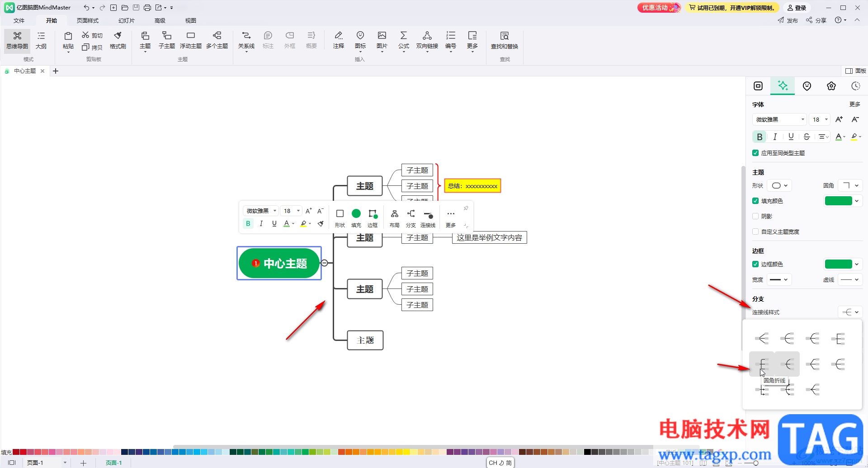Click the Share (分享) button
Screen dimensions: 868x468
point(816,20)
